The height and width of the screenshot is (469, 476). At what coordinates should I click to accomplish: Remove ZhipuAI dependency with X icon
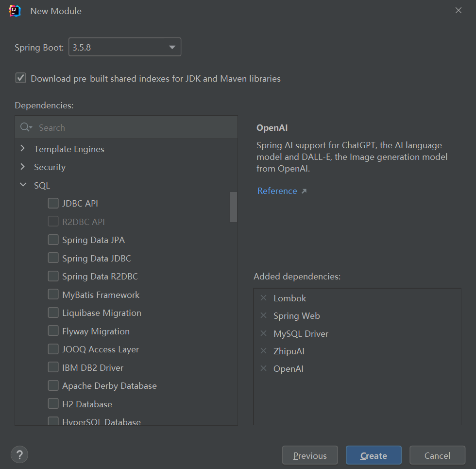click(264, 351)
